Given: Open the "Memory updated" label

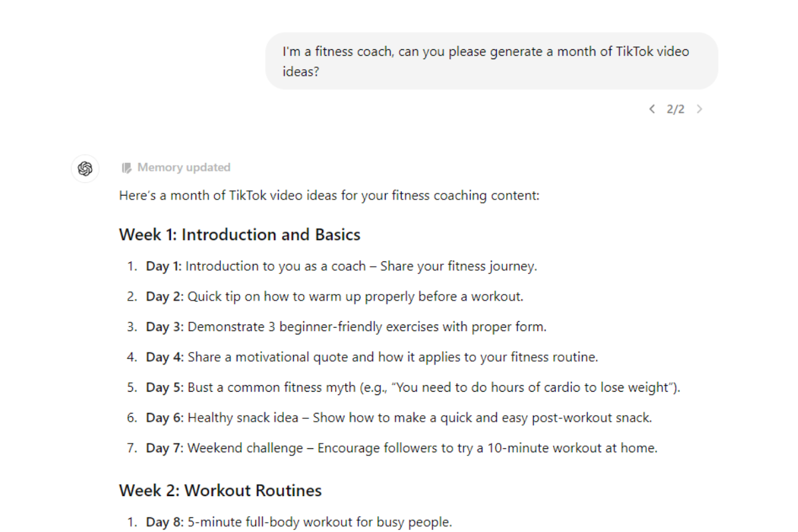Looking at the screenshot, I should pos(184,168).
